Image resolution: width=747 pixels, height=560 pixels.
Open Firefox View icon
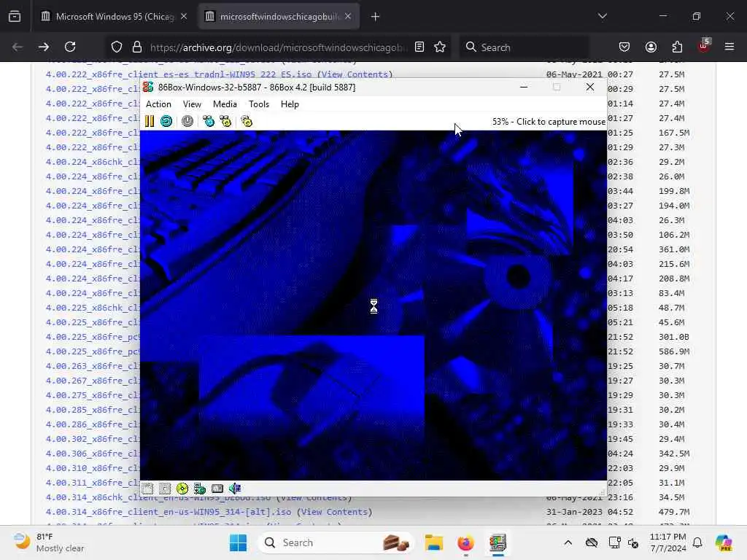click(x=15, y=17)
